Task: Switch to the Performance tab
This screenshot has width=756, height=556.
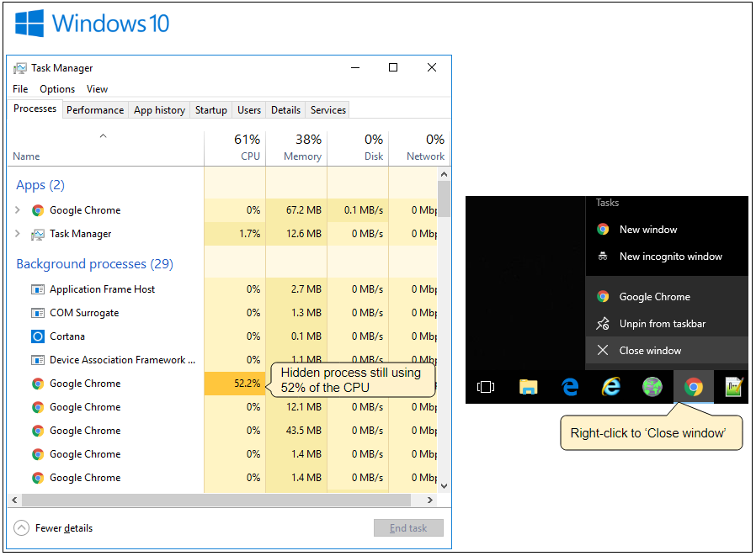Action: point(95,110)
